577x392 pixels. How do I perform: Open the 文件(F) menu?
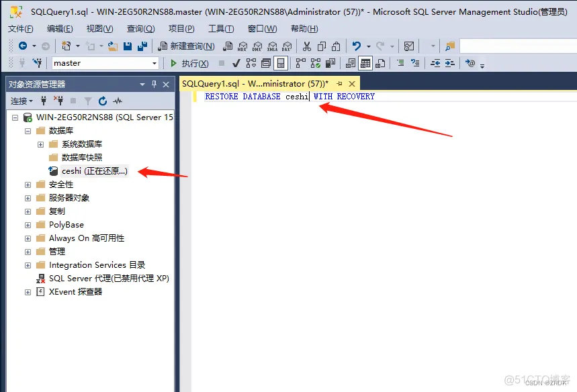coord(21,29)
